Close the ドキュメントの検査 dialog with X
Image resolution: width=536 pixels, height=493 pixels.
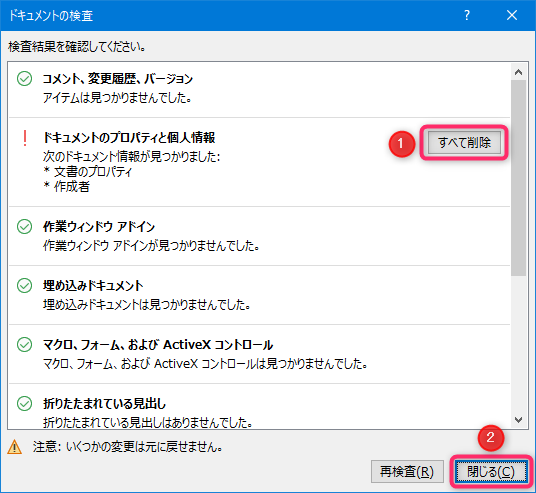(512, 15)
